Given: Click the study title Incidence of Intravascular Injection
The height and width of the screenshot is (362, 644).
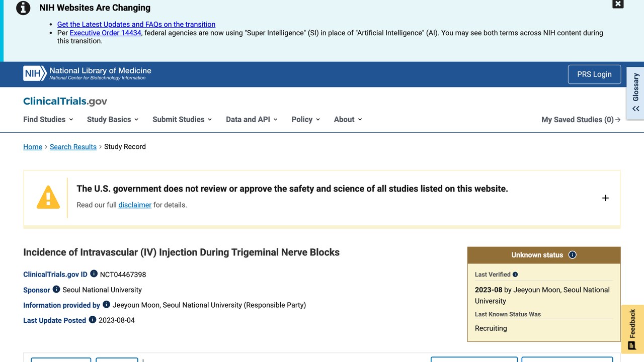Looking at the screenshot, I should pyautogui.click(x=181, y=252).
